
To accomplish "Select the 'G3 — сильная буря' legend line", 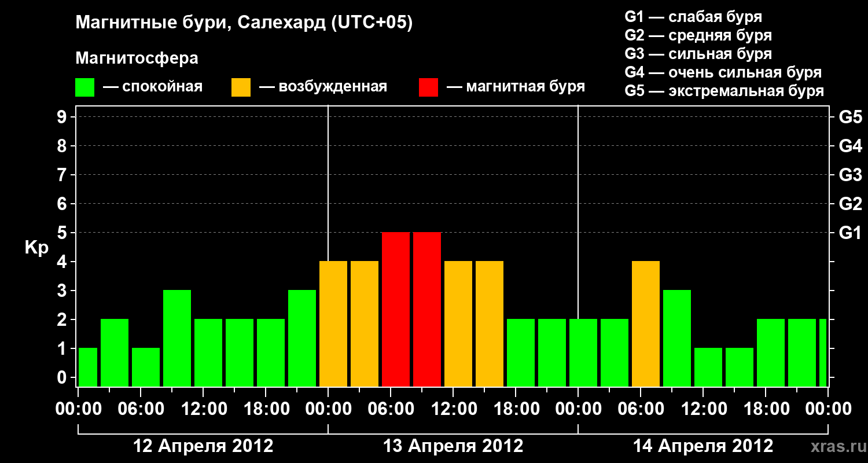I will pyautogui.click(x=698, y=54).
